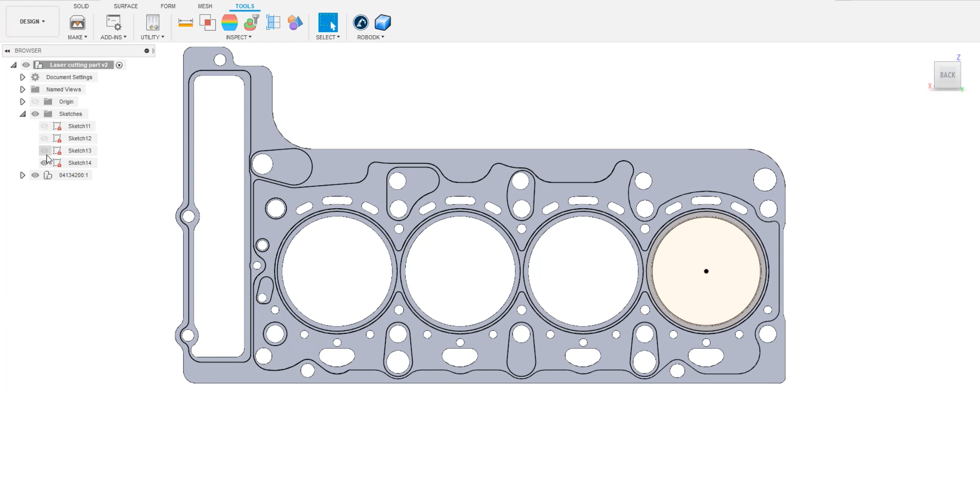This screenshot has width=980, height=488.
Task: Click the component 04134200:1 in the browser
Action: pyautogui.click(x=74, y=175)
